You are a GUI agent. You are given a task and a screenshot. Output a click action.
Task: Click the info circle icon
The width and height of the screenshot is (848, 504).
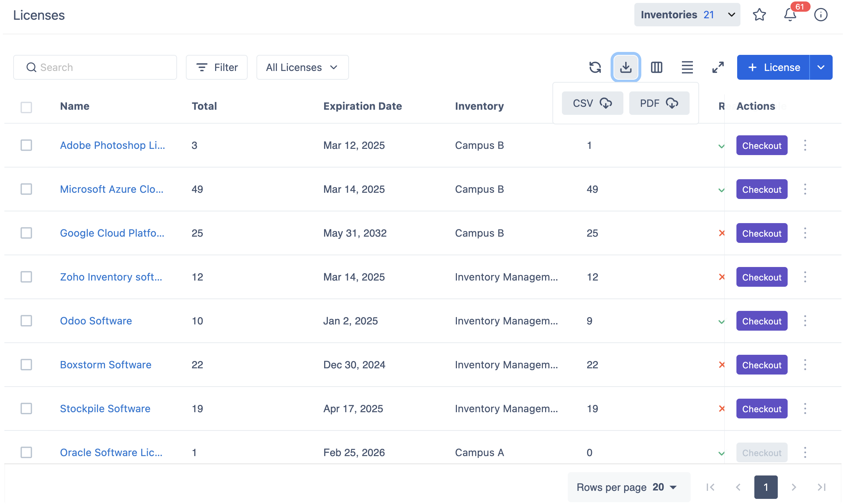tap(821, 15)
